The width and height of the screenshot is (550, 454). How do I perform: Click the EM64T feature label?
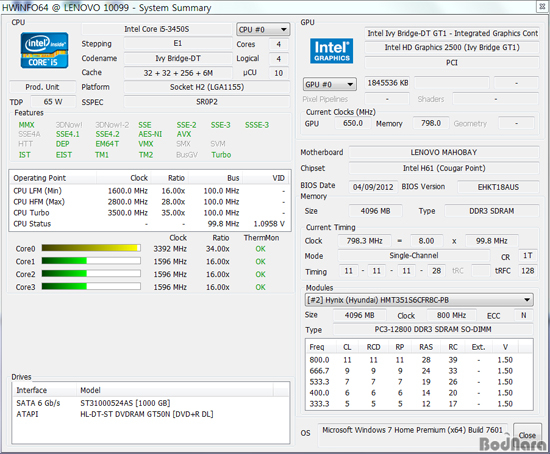(107, 144)
